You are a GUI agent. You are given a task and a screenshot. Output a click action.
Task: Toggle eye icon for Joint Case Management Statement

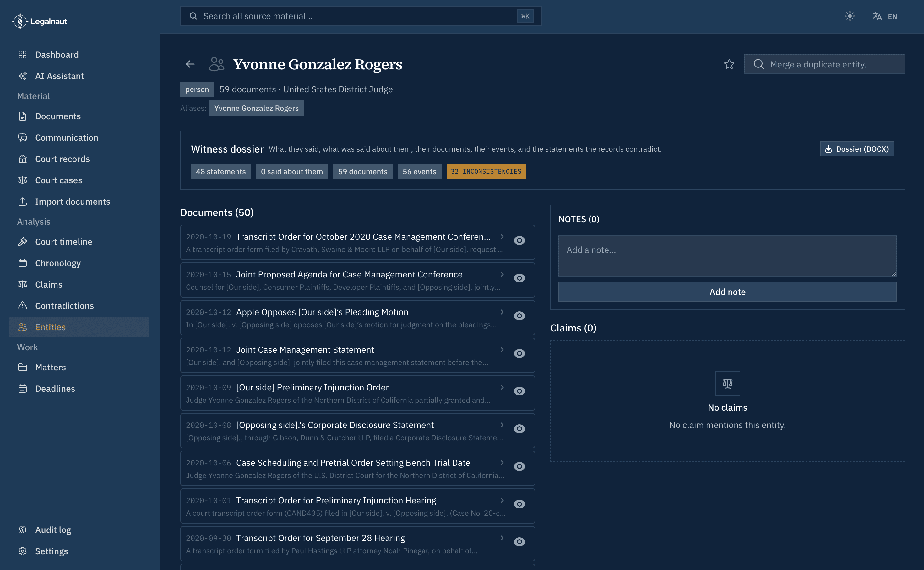click(x=519, y=354)
